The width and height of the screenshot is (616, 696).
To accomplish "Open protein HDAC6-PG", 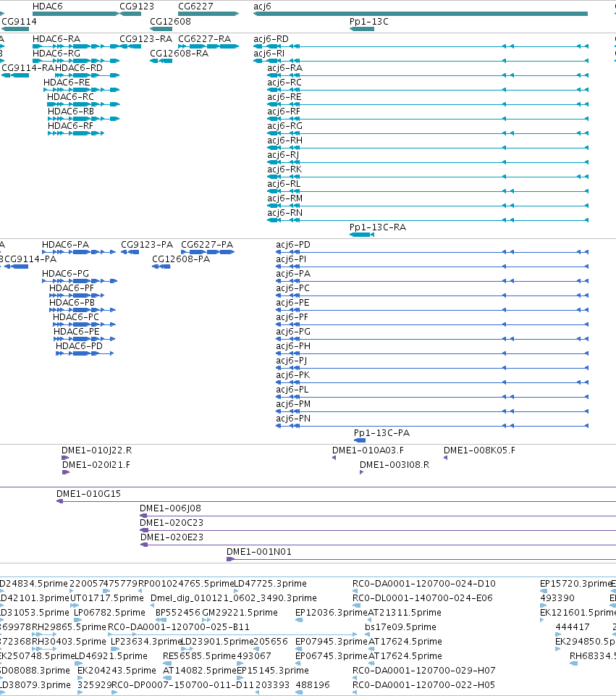I will [65, 274].
